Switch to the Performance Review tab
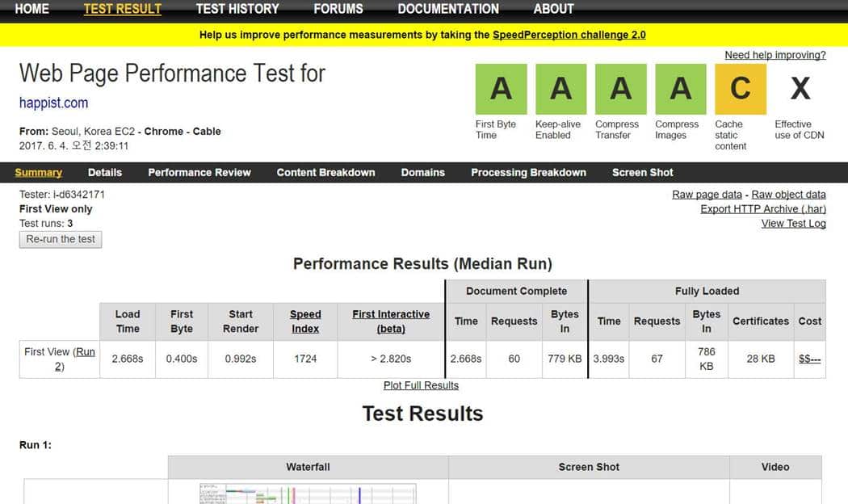The width and height of the screenshot is (848, 504). [199, 172]
